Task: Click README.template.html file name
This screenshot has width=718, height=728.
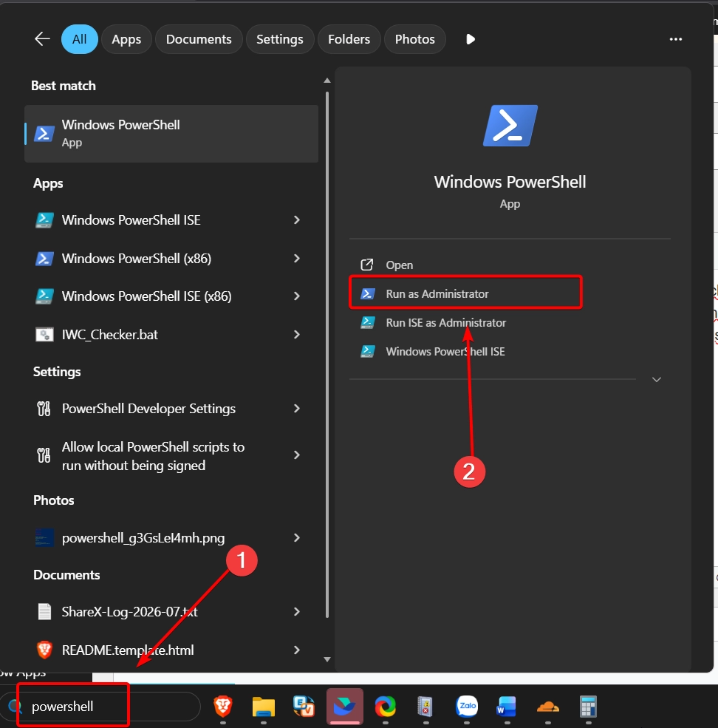Action: click(x=128, y=650)
